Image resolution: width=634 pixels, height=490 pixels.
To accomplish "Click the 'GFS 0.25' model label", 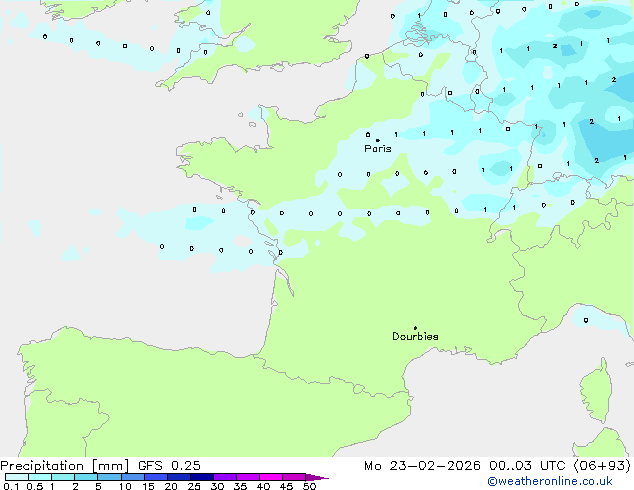I will (169, 466).
